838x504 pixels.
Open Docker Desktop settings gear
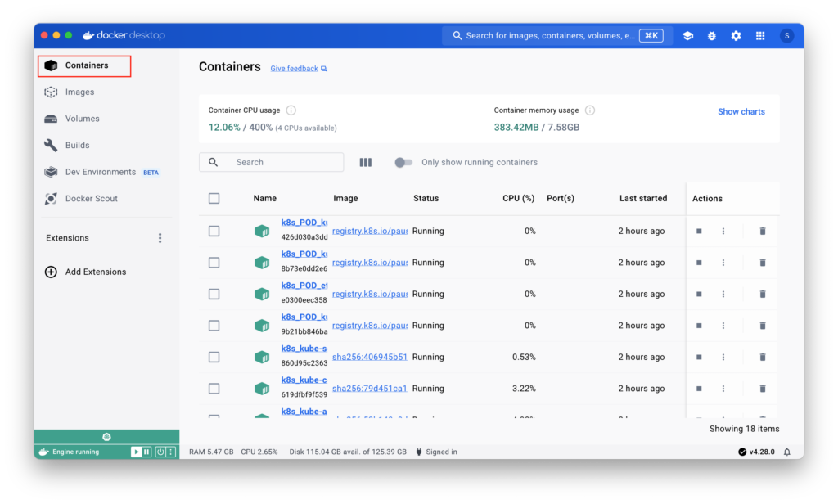click(736, 36)
